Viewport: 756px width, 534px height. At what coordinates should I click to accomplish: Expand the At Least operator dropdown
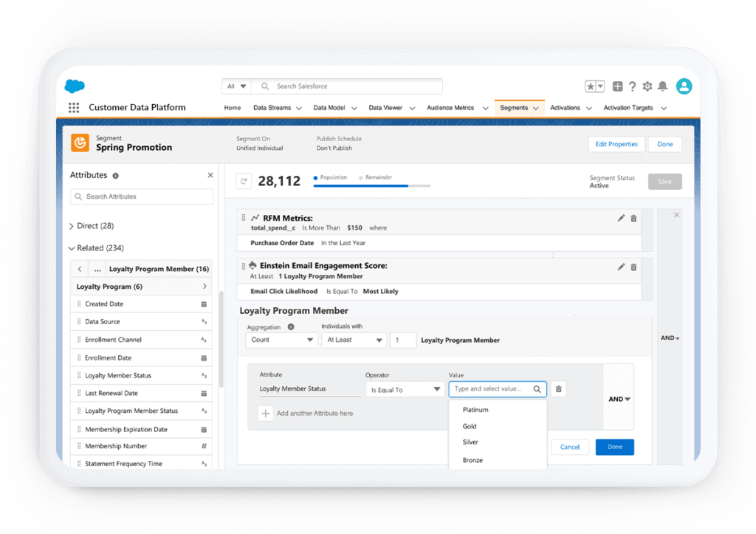coord(354,340)
